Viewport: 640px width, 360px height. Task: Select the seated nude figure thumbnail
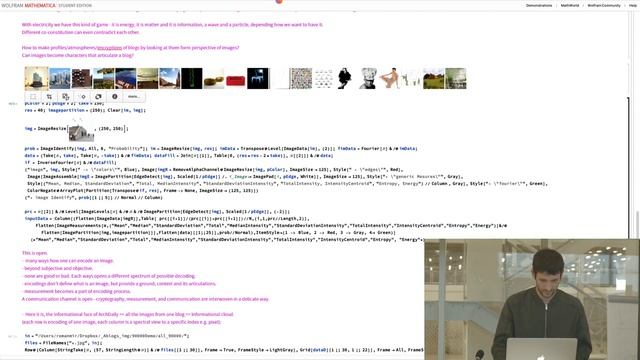coord(389,78)
